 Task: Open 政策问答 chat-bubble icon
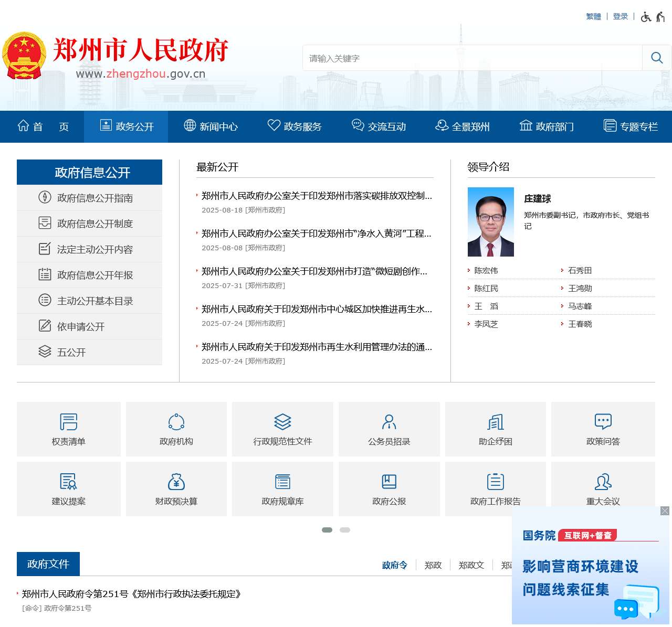pos(603,421)
